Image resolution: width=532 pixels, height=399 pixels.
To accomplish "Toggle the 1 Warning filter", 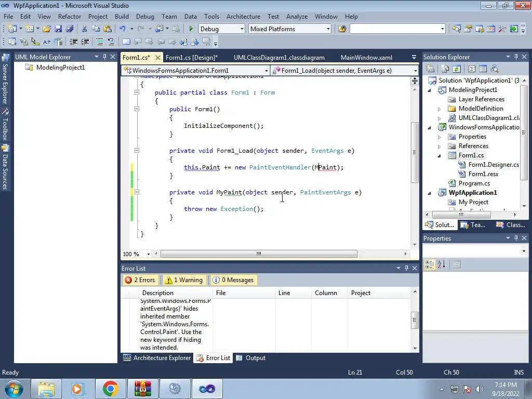I will (x=184, y=280).
